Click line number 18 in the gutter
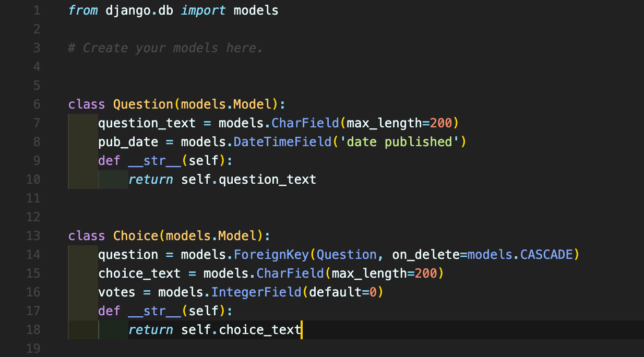Viewport: 644px width, 357px height. point(33,330)
